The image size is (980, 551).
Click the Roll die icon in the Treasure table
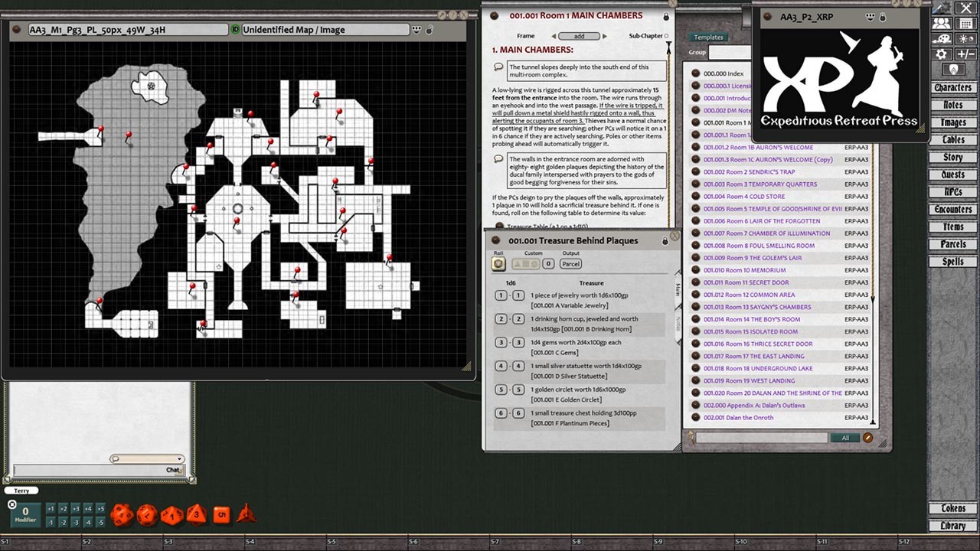[498, 263]
